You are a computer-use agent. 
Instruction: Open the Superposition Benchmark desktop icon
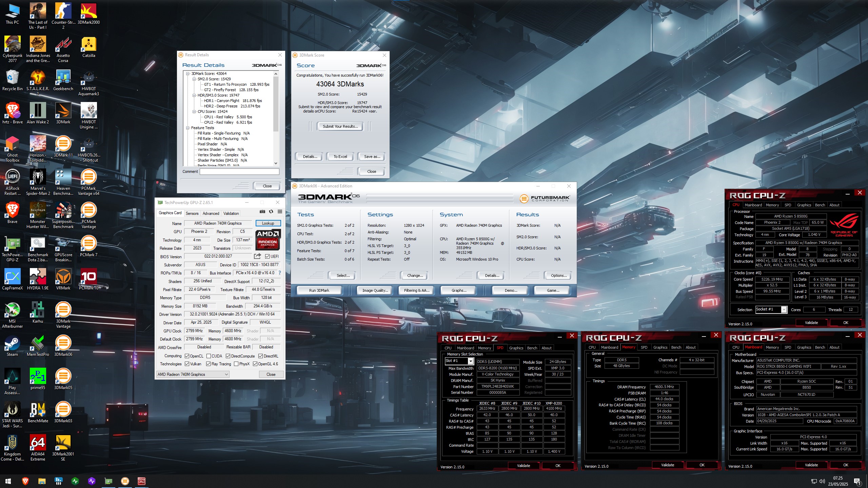(63, 216)
